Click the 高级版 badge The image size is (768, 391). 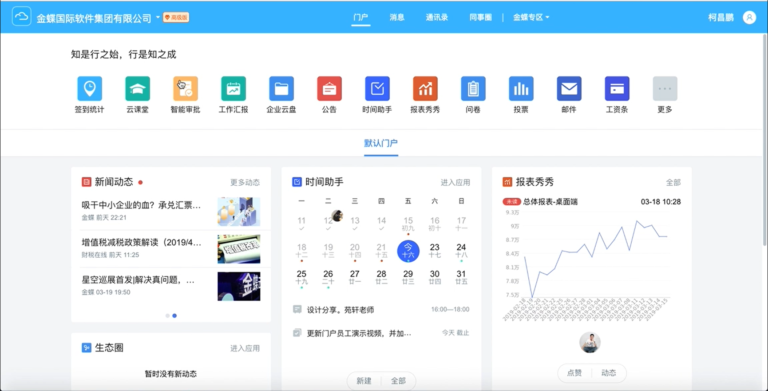click(176, 18)
